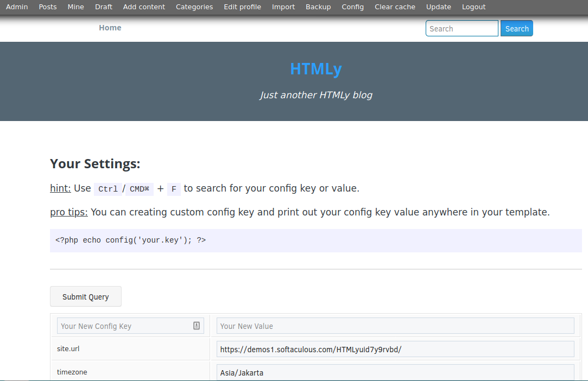This screenshot has height=381, width=588.
Task: Click the underlined hint: label
Action: 60,188
